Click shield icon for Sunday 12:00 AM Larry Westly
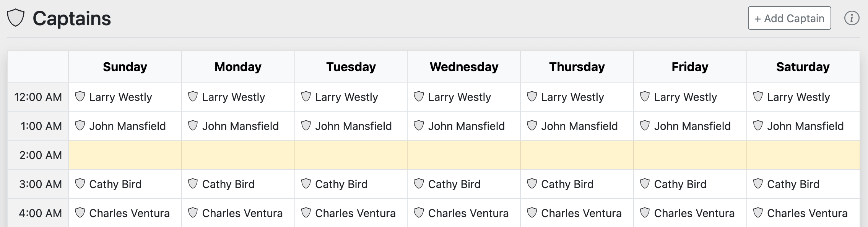Screen dimensions: 868x227 80,97
